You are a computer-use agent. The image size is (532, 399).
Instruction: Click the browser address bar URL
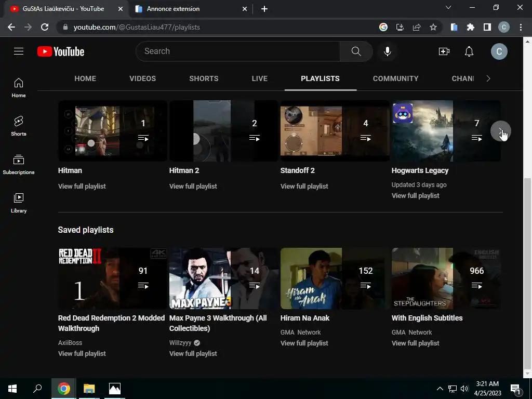tap(137, 27)
